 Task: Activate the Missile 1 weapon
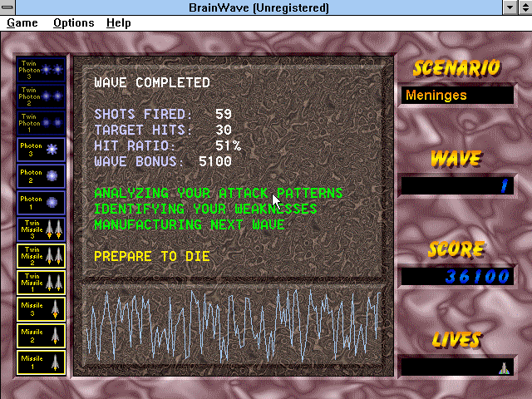(x=41, y=362)
